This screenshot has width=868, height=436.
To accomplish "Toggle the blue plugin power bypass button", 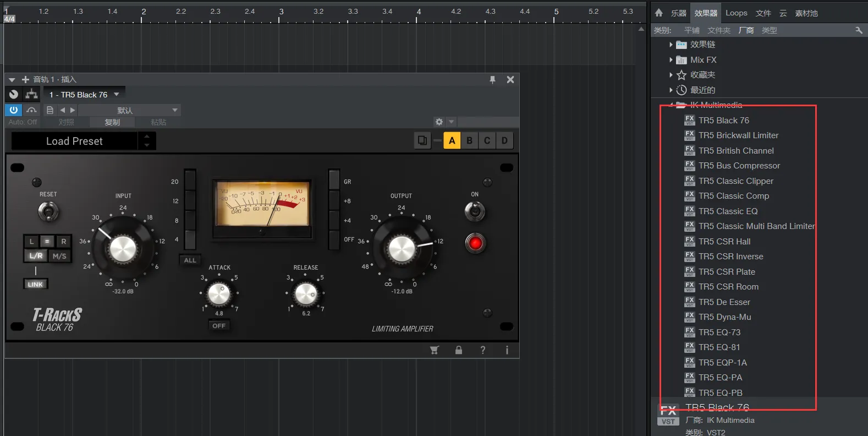I will (x=14, y=110).
